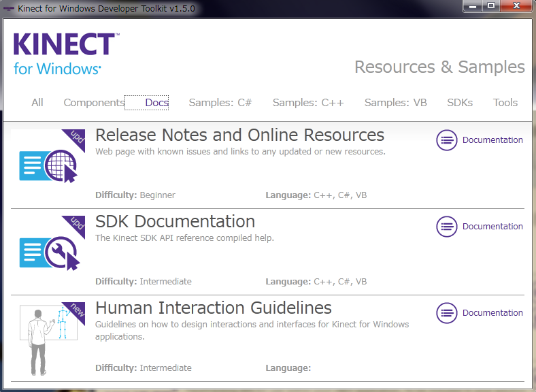
Task: Switch to the Components tab
Action: click(94, 103)
